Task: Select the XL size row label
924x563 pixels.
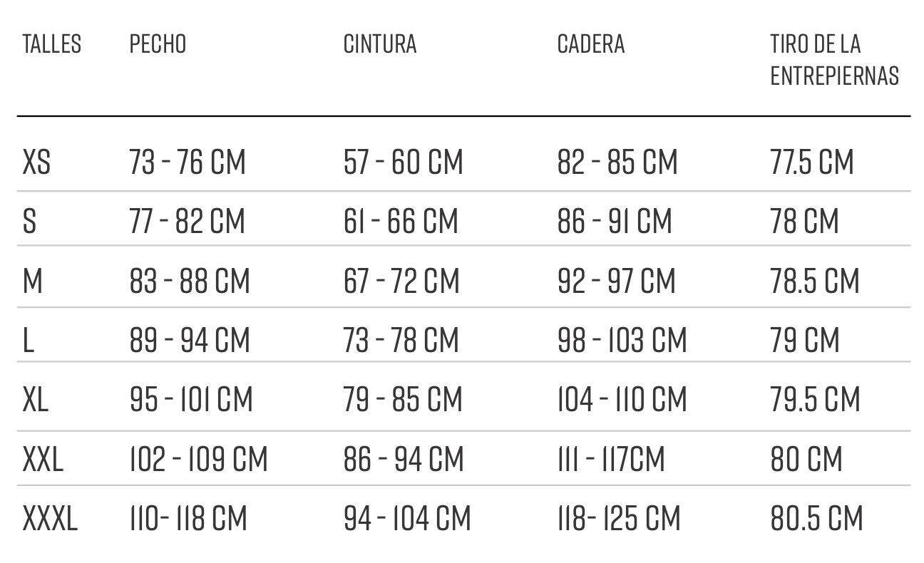Action: 36,399
